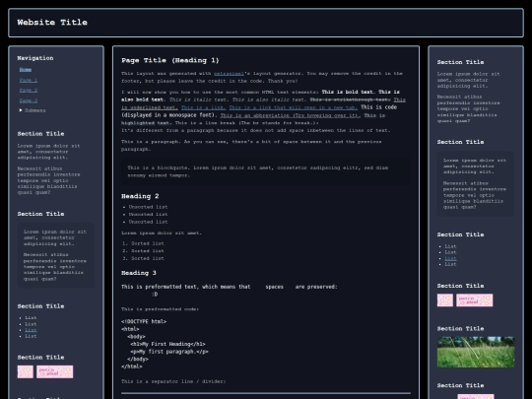The width and height of the screenshot is (532, 399).
Task: Click the linked List item in right sidebar
Action: [450, 258]
